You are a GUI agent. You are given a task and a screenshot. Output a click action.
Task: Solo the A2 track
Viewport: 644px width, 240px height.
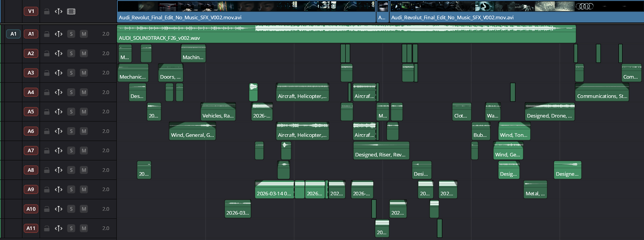(x=71, y=53)
